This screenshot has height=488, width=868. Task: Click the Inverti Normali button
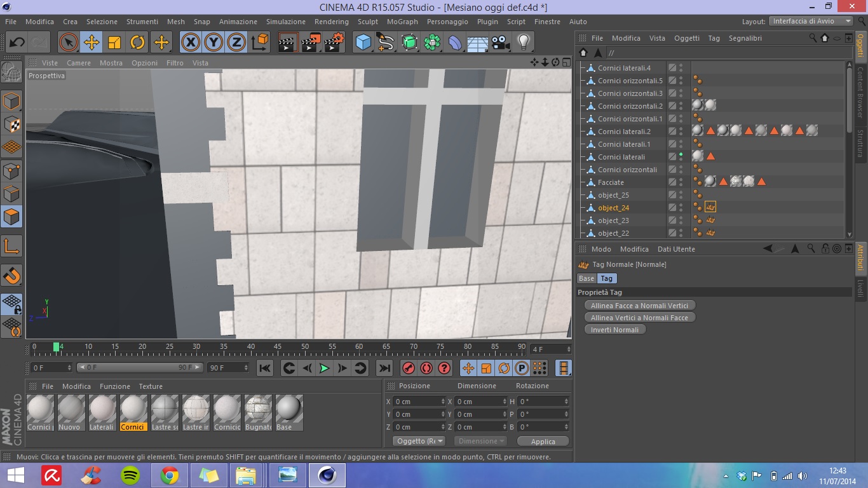coord(614,330)
